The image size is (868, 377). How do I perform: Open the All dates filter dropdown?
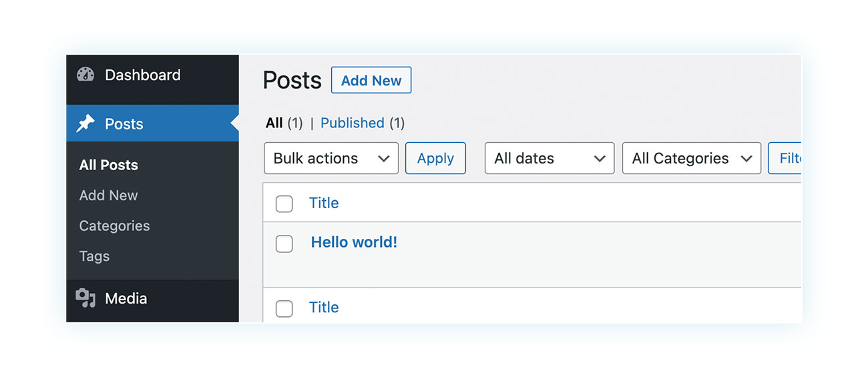click(550, 158)
